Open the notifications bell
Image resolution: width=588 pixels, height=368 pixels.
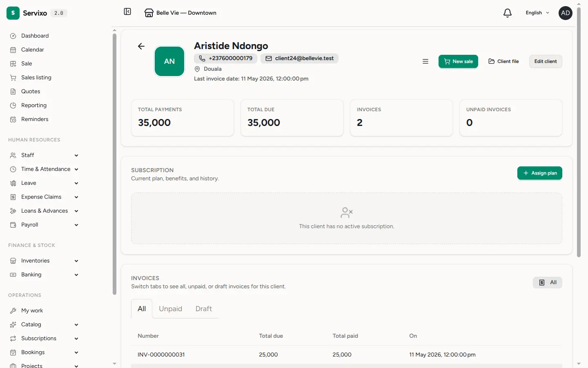tap(508, 13)
